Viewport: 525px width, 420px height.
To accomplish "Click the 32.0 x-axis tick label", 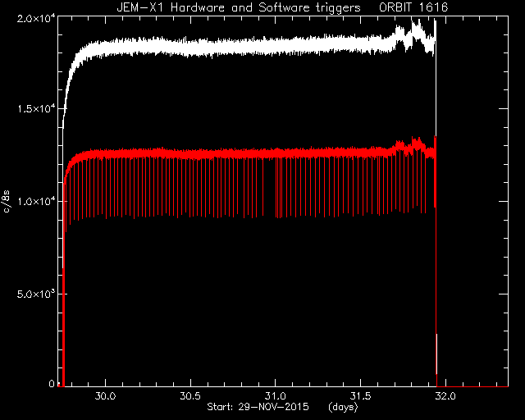I will pyautogui.click(x=445, y=396).
